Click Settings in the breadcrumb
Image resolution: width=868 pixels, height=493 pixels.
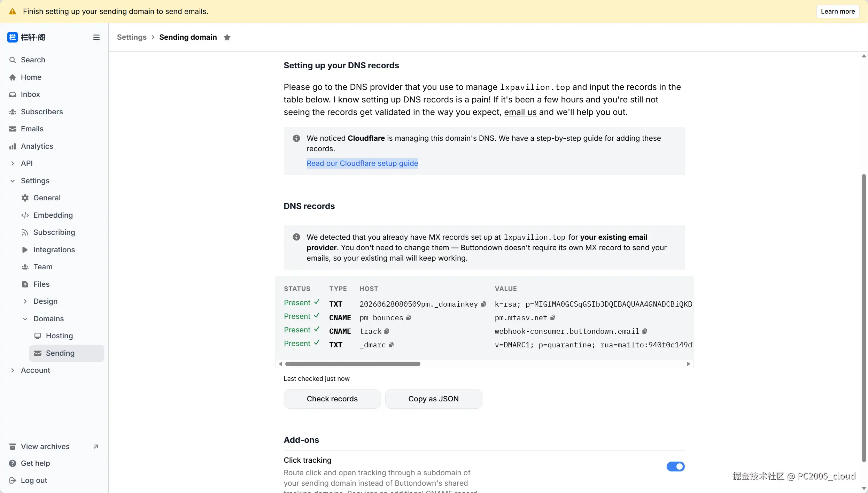[x=132, y=37]
